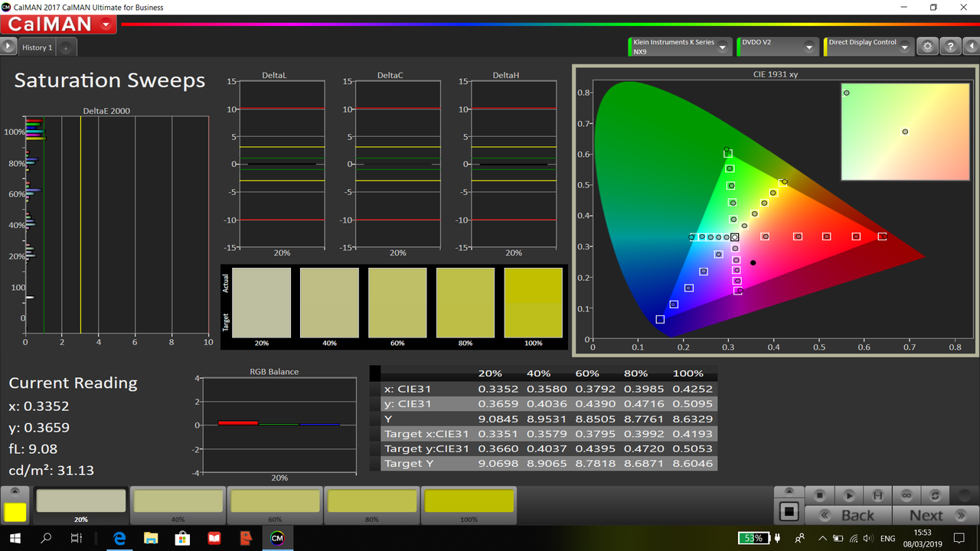Click the 20% swatch in Actual/Target panel
The width and height of the screenshot is (980, 551).
262,302
